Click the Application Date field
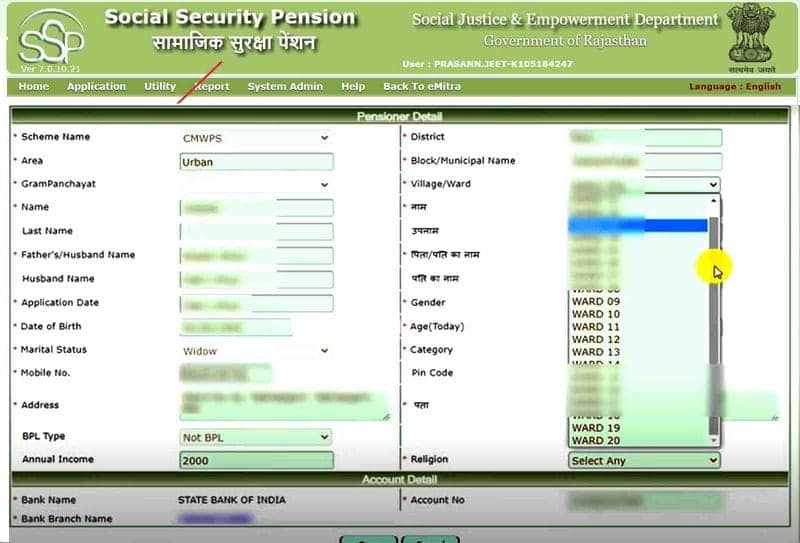The image size is (800, 543). [257, 304]
